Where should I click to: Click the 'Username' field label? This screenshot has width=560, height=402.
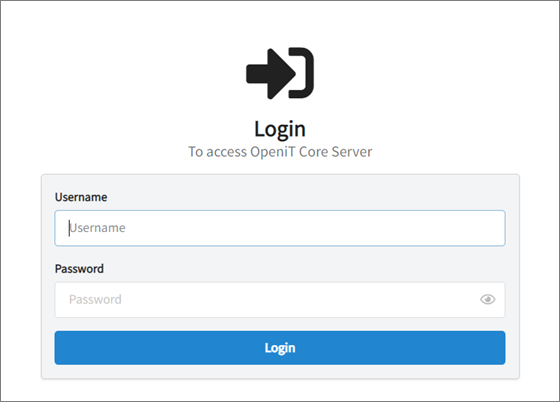tap(81, 197)
